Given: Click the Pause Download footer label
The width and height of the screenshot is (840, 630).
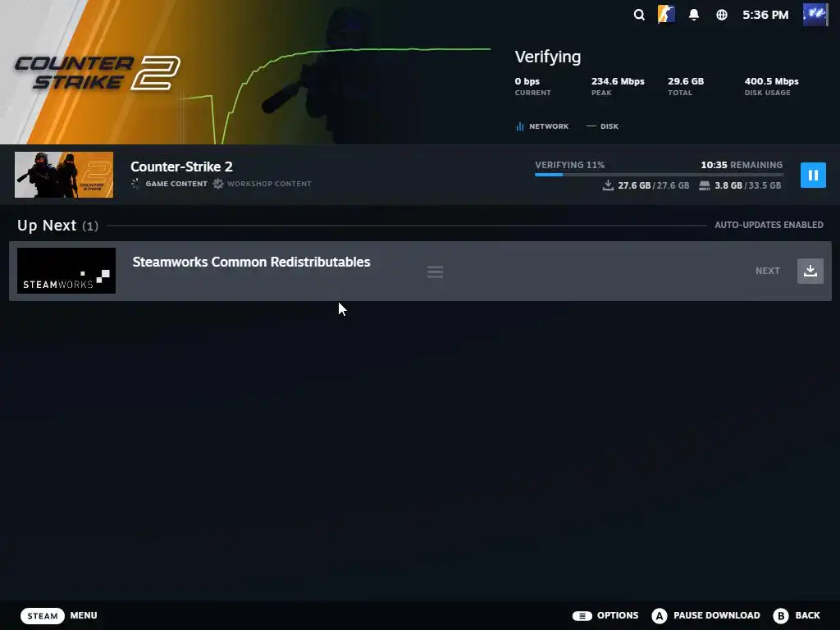Looking at the screenshot, I should [x=716, y=615].
